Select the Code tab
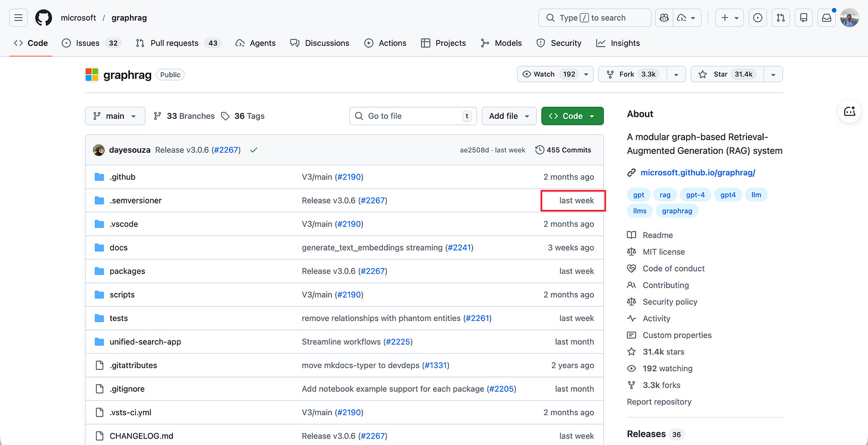 coord(30,43)
